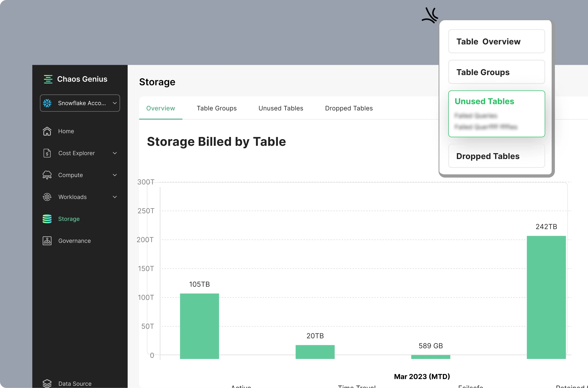Viewport: 588px width, 388px height.
Task: Open the Unused Tables tab
Action: [281, 108]
